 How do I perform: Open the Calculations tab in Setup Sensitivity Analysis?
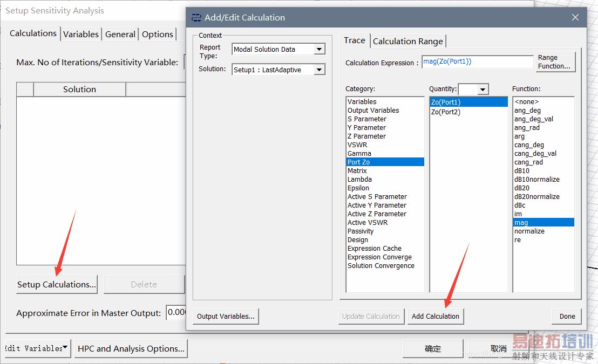pyautogui.click(x=33, y=33)
